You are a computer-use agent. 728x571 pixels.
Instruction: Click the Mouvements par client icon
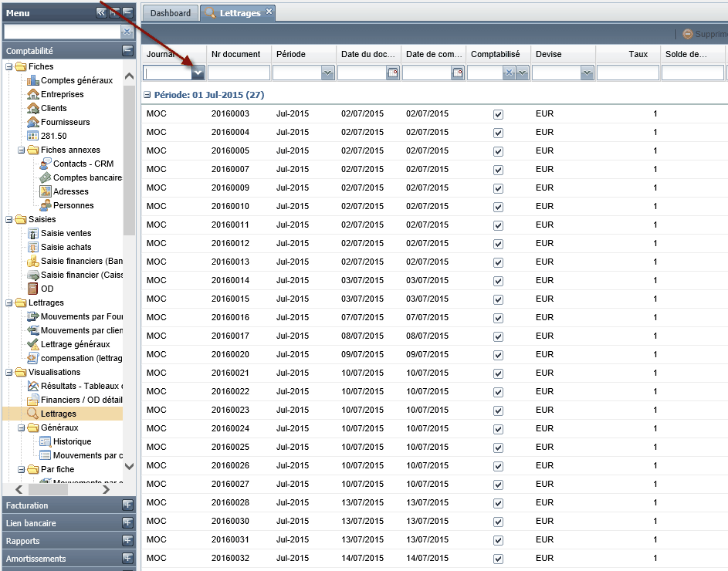coord(33,331)
